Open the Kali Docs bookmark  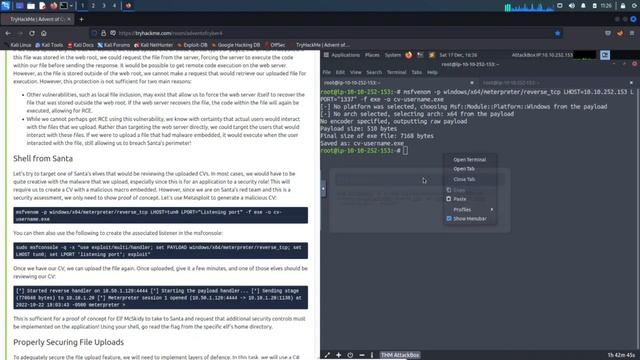click(81, 45)
